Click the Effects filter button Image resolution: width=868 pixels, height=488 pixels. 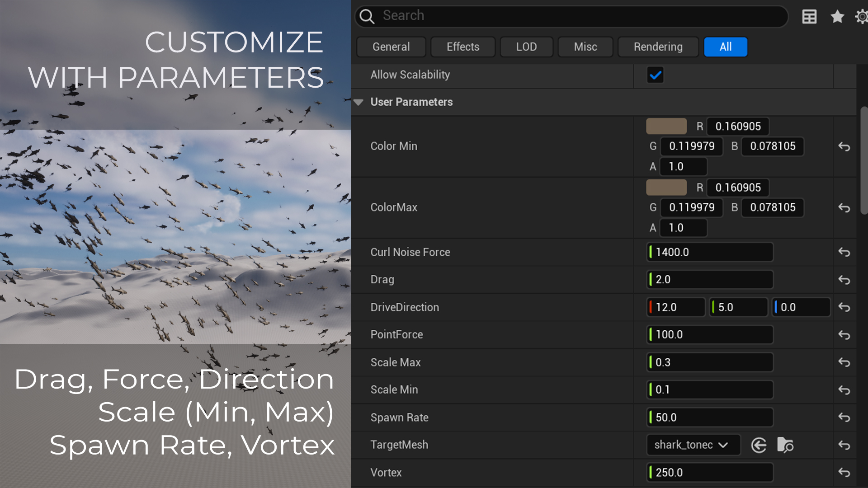point(462,47)
